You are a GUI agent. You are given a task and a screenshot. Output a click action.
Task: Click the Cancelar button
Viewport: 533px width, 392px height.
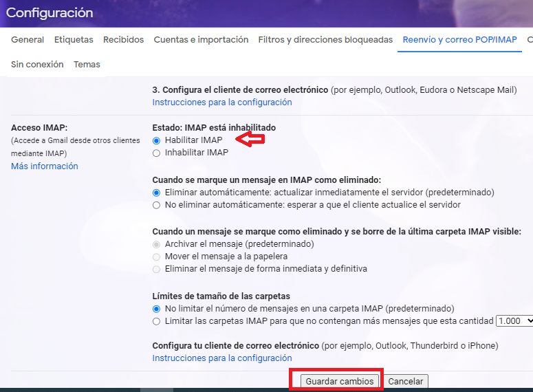point(406,381)
